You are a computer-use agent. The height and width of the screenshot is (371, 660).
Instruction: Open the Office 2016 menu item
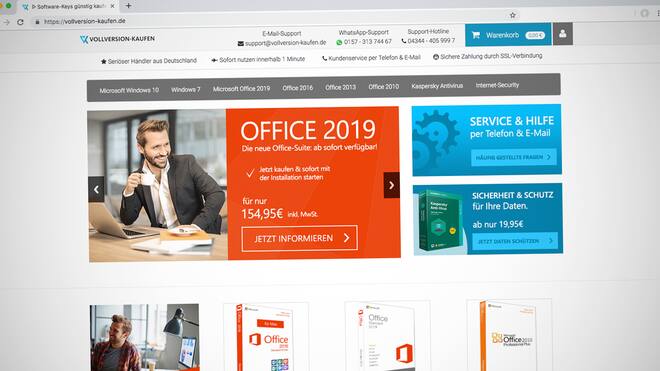click(x=298, y=88)
